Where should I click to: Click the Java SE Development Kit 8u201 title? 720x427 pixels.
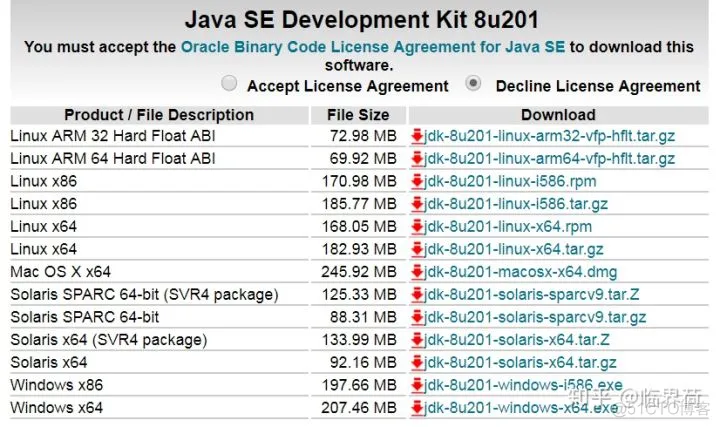point(361,20)
